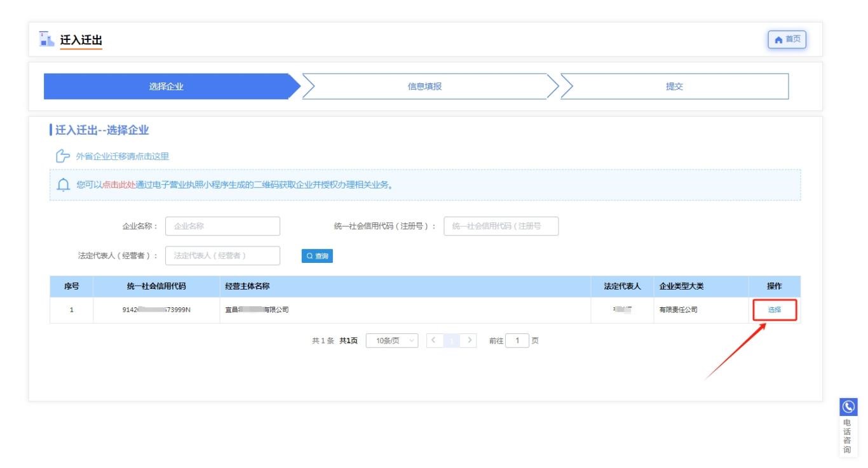Screen dimensions: 868x468
Task: Focus the 企业名称 input field
Action: tap(222, 226)
